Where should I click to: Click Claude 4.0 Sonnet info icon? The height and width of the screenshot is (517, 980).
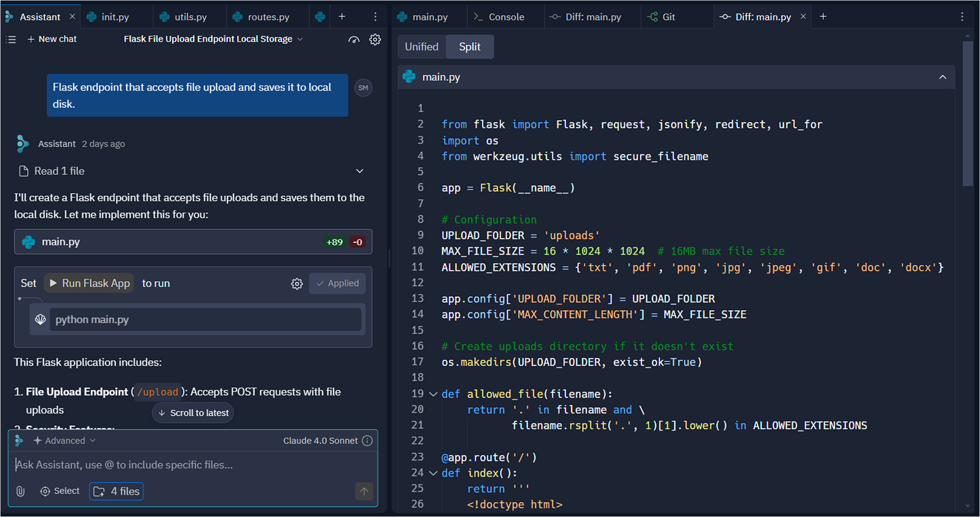click(367, 441)
